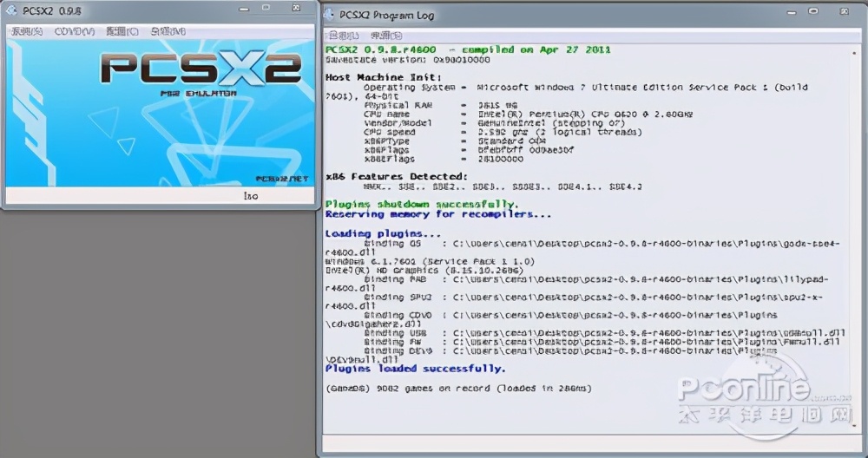Viewport: 868px width, 458px height.
Task: Click the GameDB games on record line
Action: (458, 389)
